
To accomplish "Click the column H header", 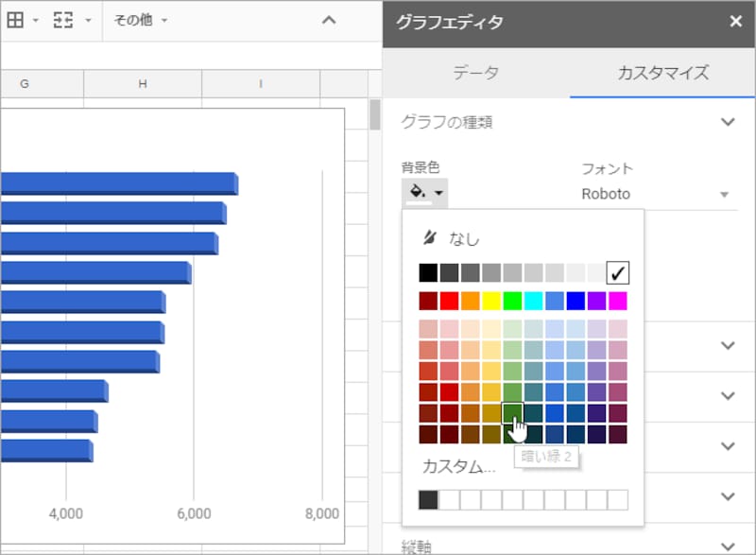I will tap(142, 83).
